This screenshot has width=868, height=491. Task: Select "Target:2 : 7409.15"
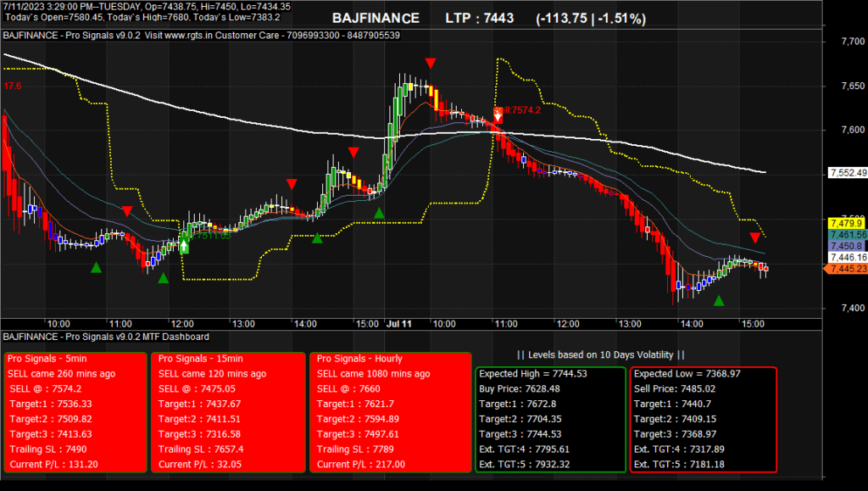(x=675, y=419)
